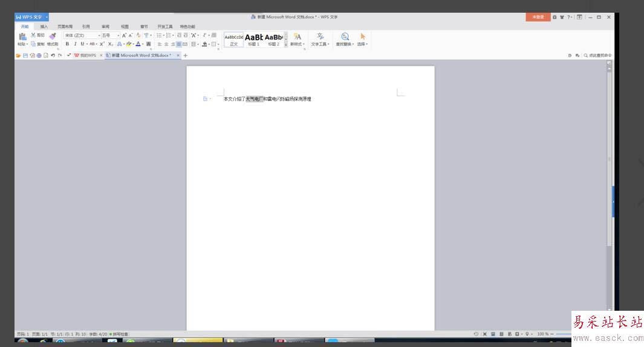Apply text effect outlined A icon
This screenshot has height=347, width=644.
click(x=120, y=44)
